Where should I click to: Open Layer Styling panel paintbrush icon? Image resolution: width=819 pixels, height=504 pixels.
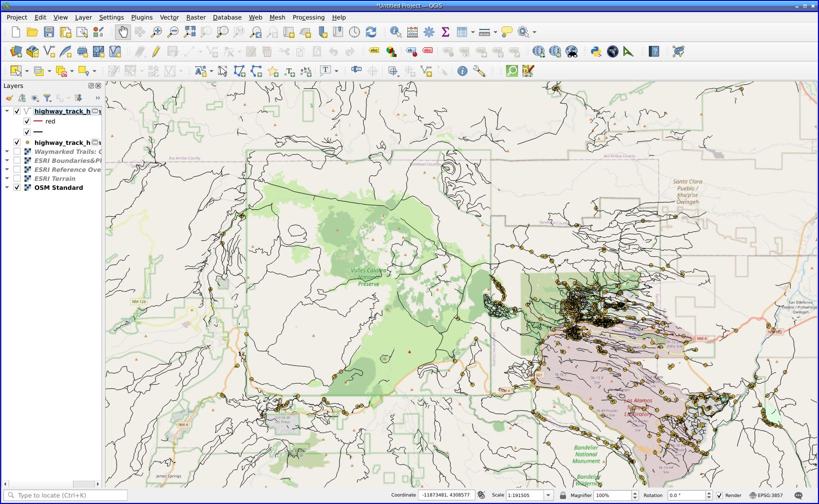coord(9,98)
